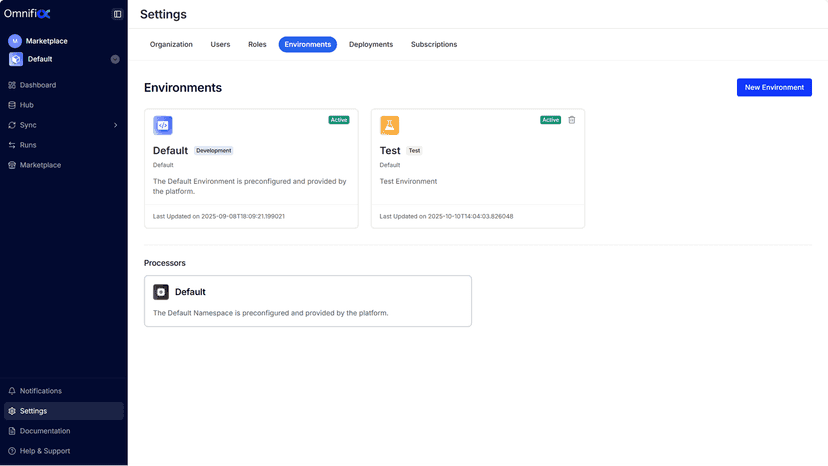Click the Sync icon in sidebar
828x466 pixels.
click(x=12, y=125)
